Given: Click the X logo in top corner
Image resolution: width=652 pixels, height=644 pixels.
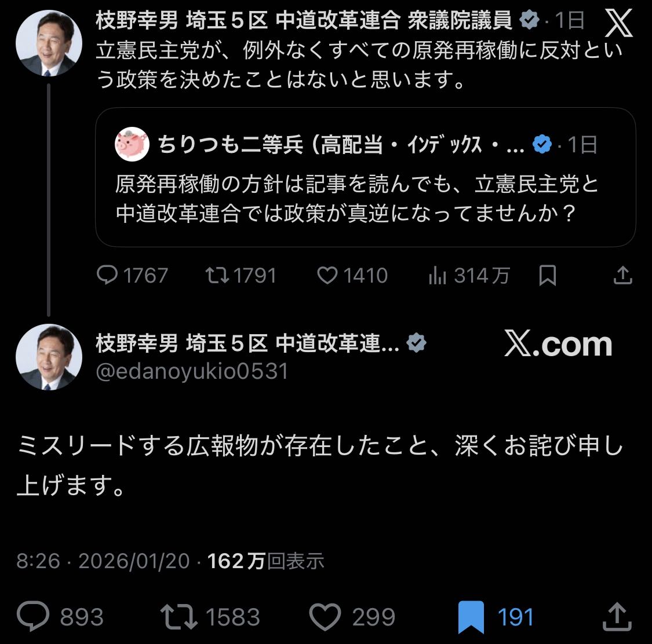Looking at the screenshot, I should [x=618, y=24].
